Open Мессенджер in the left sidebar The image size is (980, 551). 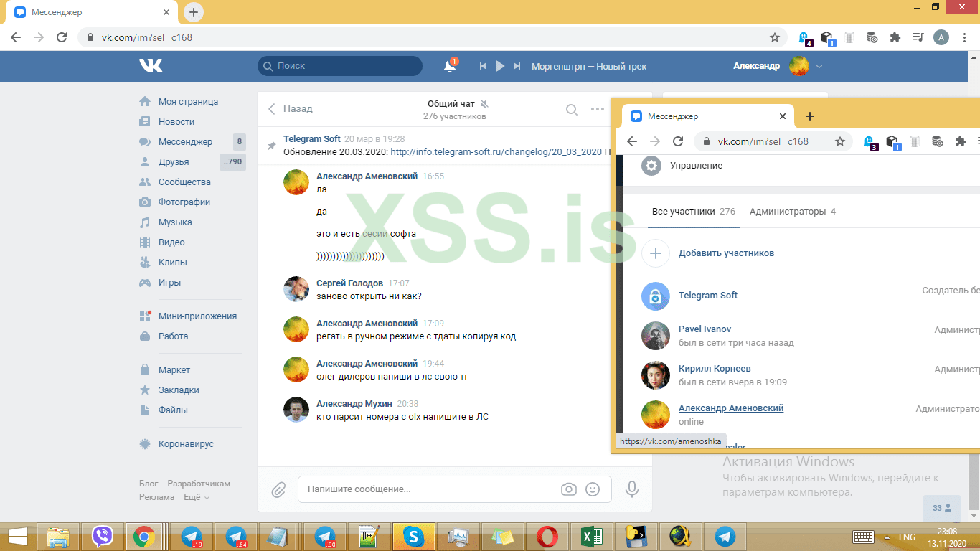tap(185, 142)
